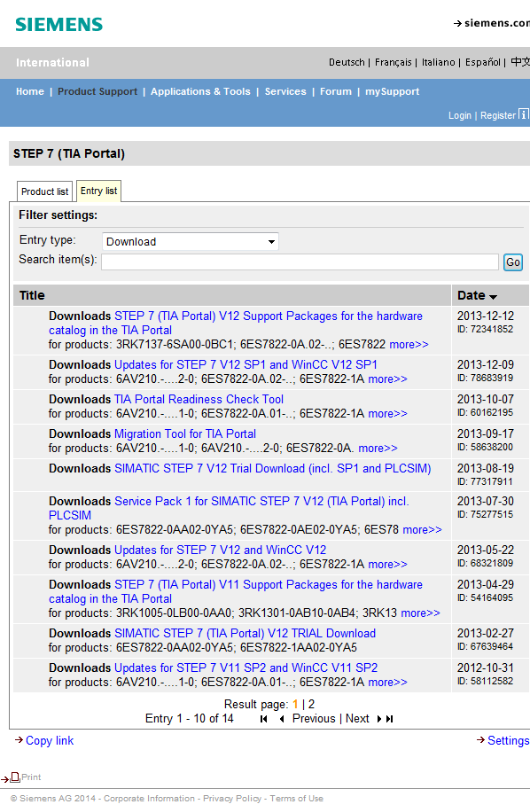
Task: Expand more>> for ID 68321809 entry
Action: (387, 565)
